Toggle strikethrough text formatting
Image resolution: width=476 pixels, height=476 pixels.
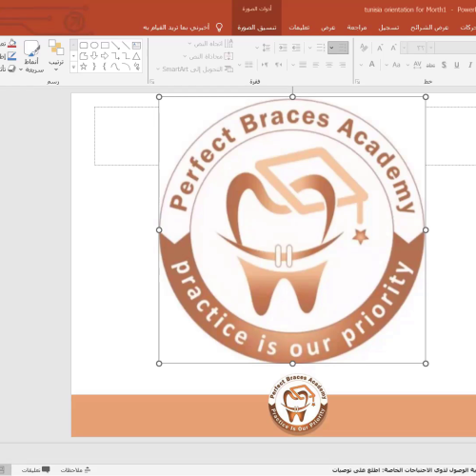click(430, 65)
